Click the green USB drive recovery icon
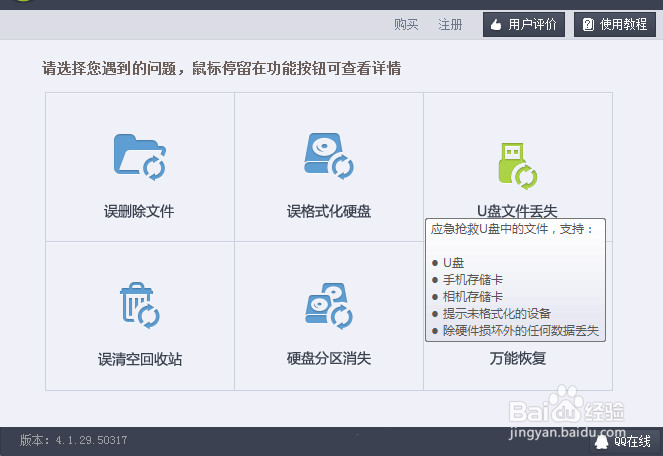Screen dimensions: 663x456 point(518,166)
